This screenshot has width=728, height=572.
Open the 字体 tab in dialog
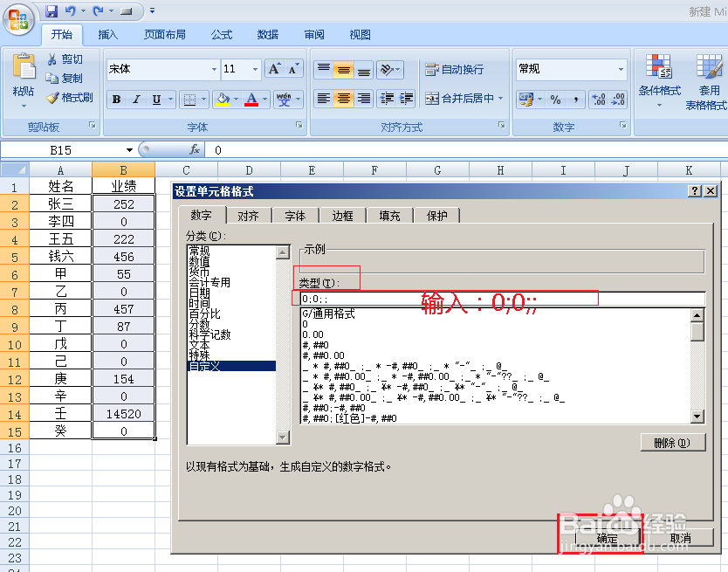295,216
